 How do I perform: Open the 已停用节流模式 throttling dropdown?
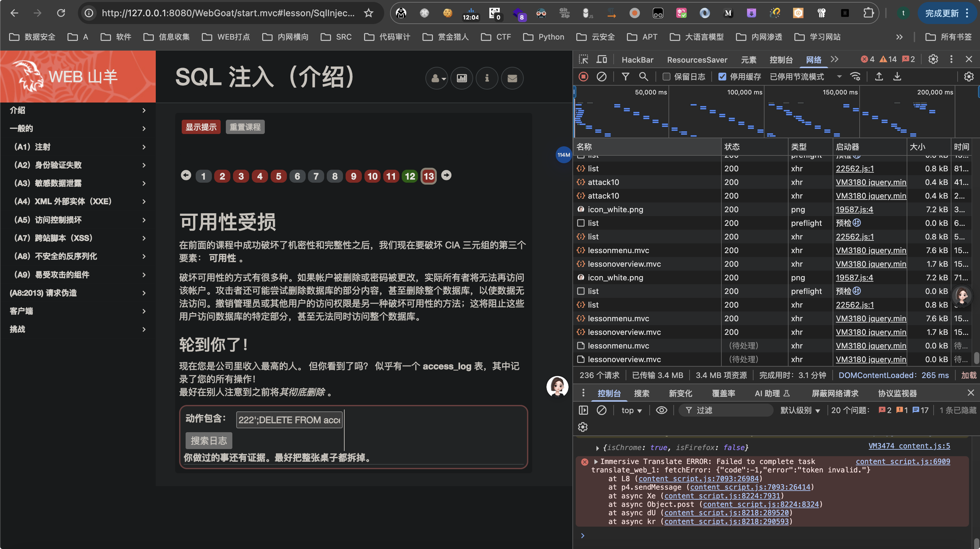pyautogui.click(x=805, y=77)
